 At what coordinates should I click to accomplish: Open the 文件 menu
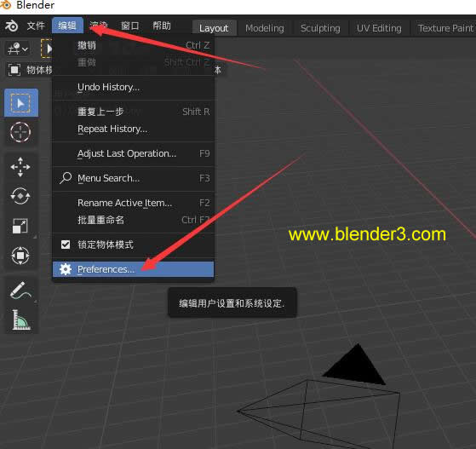click(36, 26)
